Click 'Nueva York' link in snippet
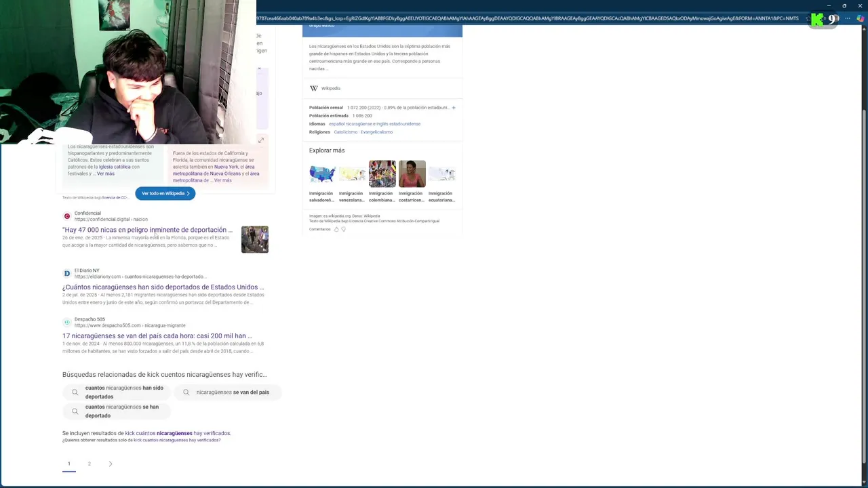 pyautogui.click(x=226, y=167)
